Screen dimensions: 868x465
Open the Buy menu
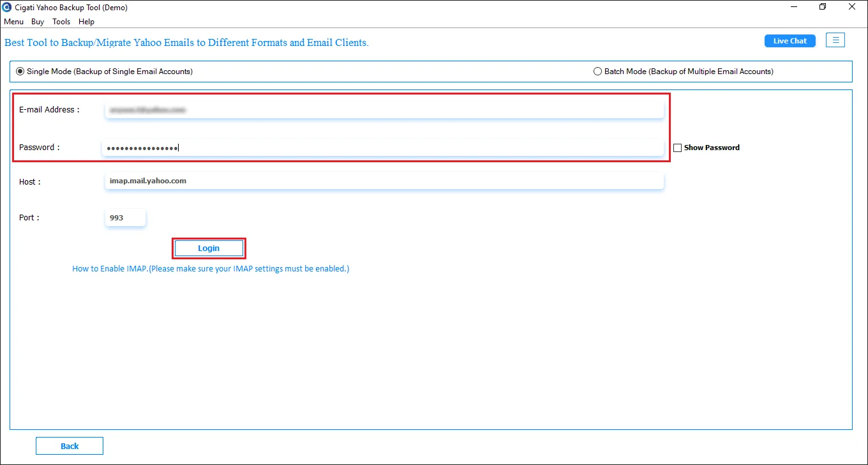point(38,22)
